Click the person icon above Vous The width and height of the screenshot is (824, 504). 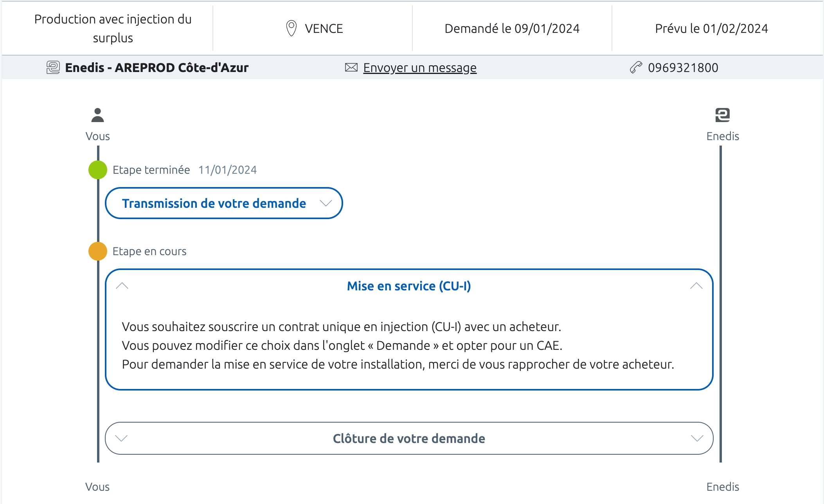click(97, 115)
